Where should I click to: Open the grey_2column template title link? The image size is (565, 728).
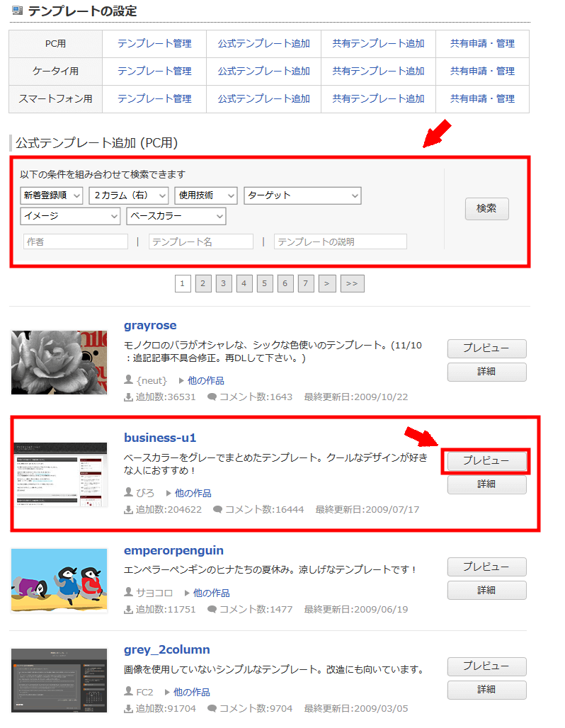point(166,649)
